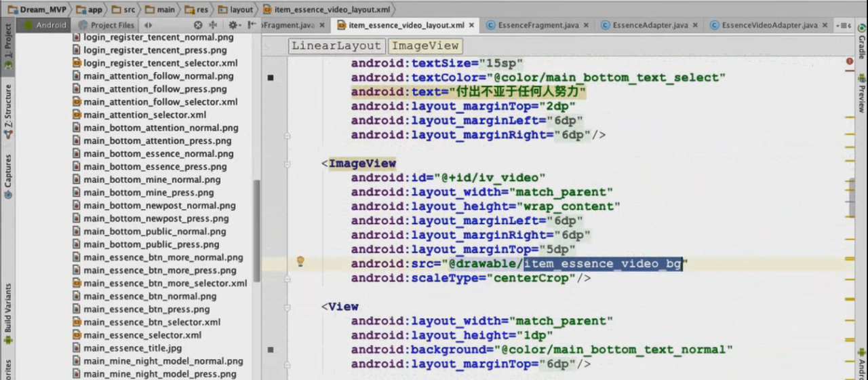Open project panel gear settings
Image resolution: width=868 pixels, height=380 pixels.
[x=233, y=25]
